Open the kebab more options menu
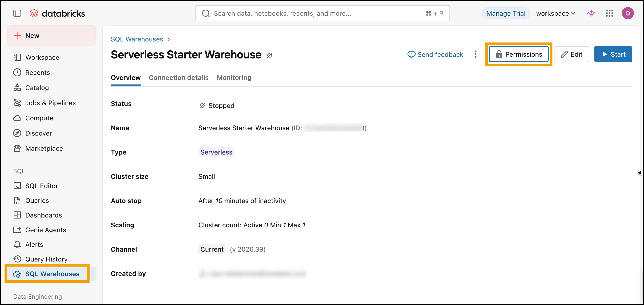644x305 pixels. tap(476, 54)
